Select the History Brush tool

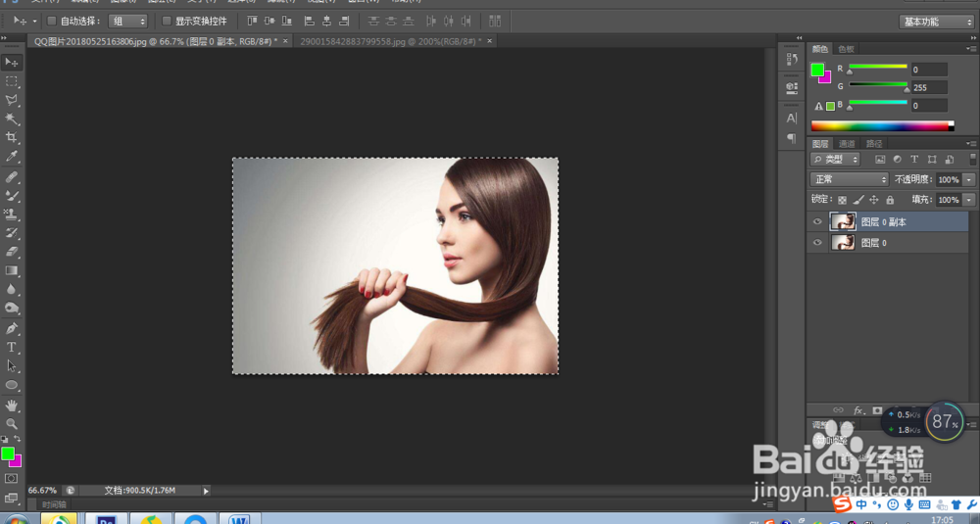pyautogui.click(x=11, y=233)
